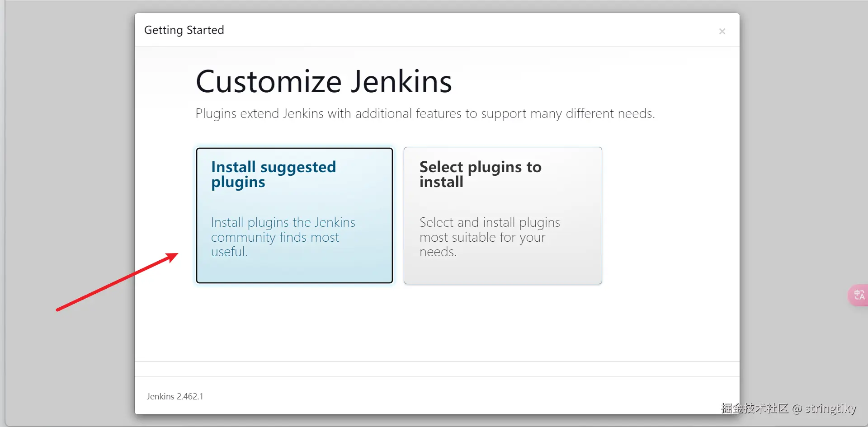Viewport: 868px width, 427px height.
Task: Click the word 'useful.' in suggested card
Action: click(229, 252)
